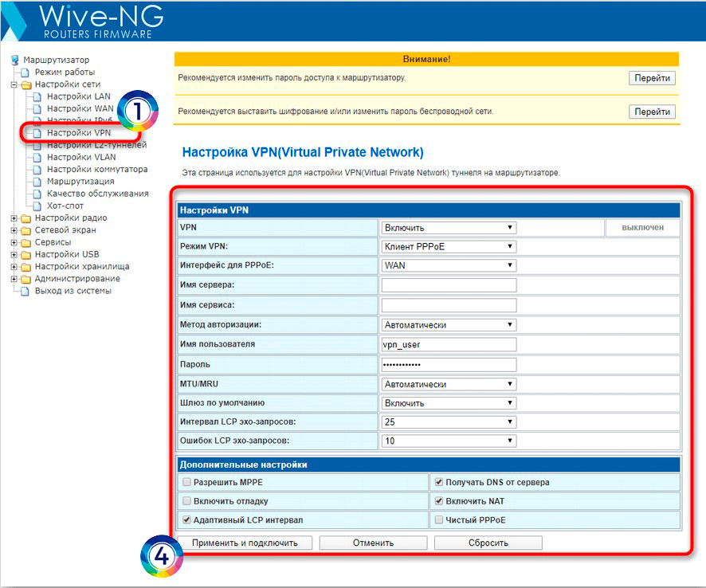Click the router icon next to Маршрутизатор
706x588 pixels.
pyautogui.click(x=15, y=60)
